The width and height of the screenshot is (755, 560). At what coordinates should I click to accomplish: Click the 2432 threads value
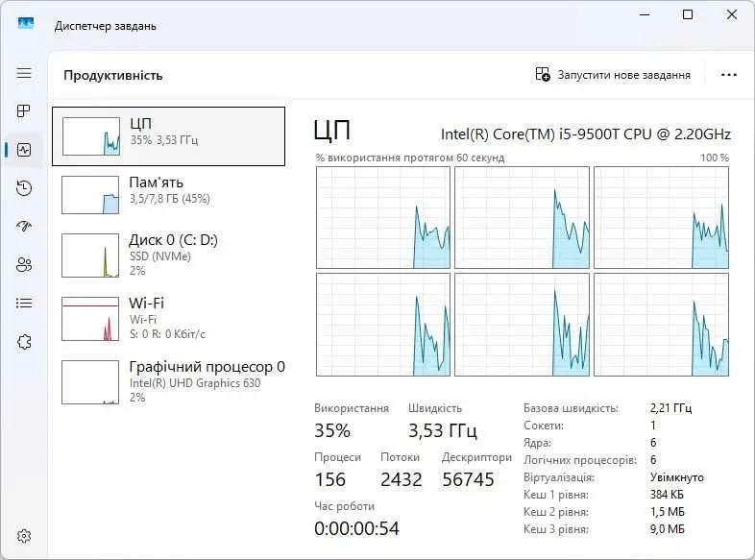[x=402, y=479]
